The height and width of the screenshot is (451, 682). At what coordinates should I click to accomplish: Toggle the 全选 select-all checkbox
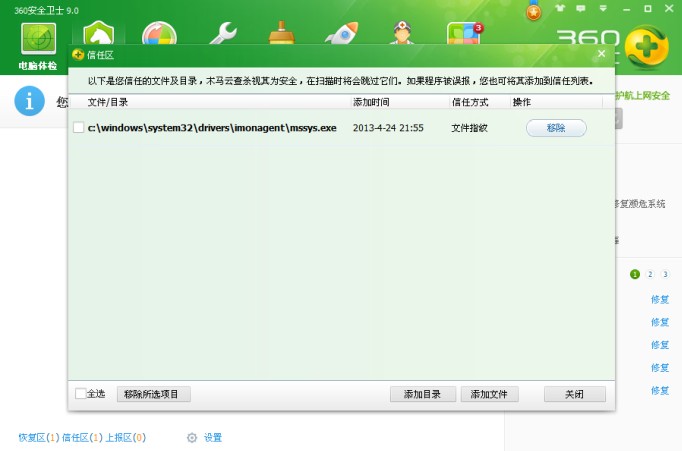coord(80,394)
